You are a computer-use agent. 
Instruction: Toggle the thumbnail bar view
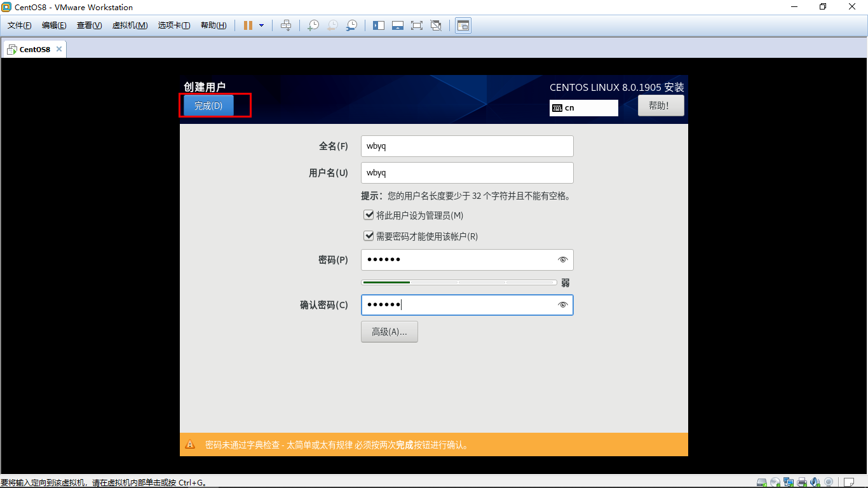tap(398, 25)
